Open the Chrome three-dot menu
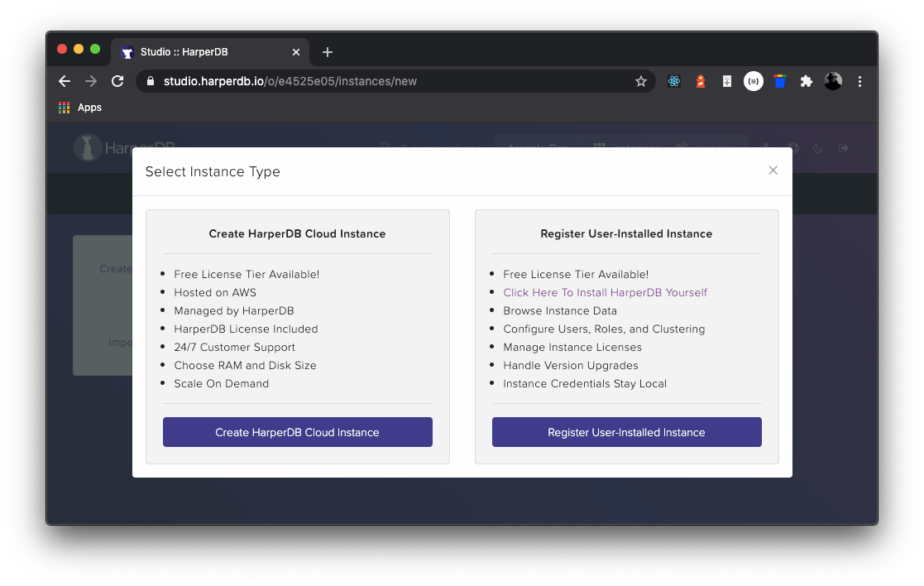This screenshot has height=586, width=924. pyautogui.click(x=859, y=81)
